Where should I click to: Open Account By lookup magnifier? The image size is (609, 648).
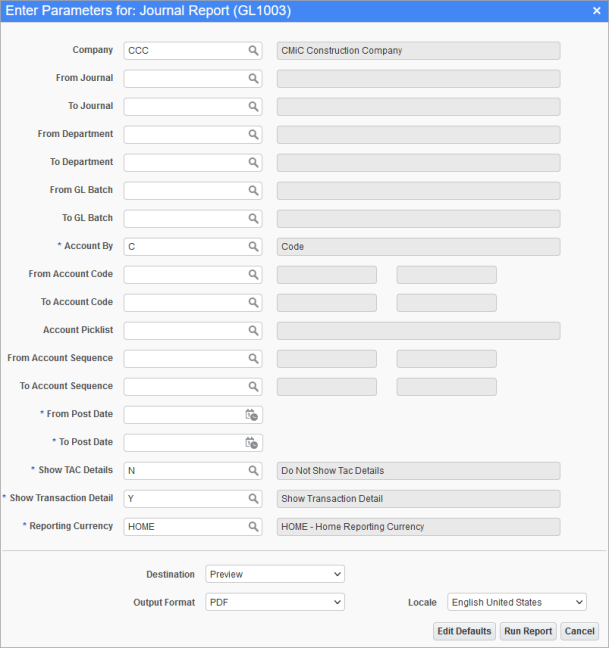coord(253,247)
